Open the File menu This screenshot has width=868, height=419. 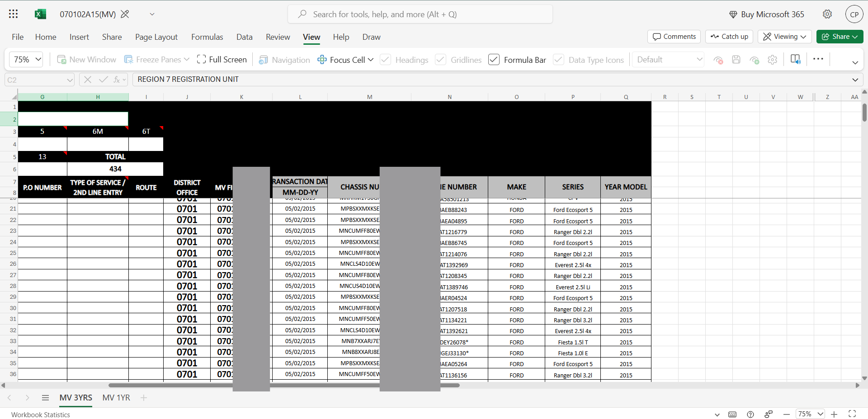(x=18, y=37)
